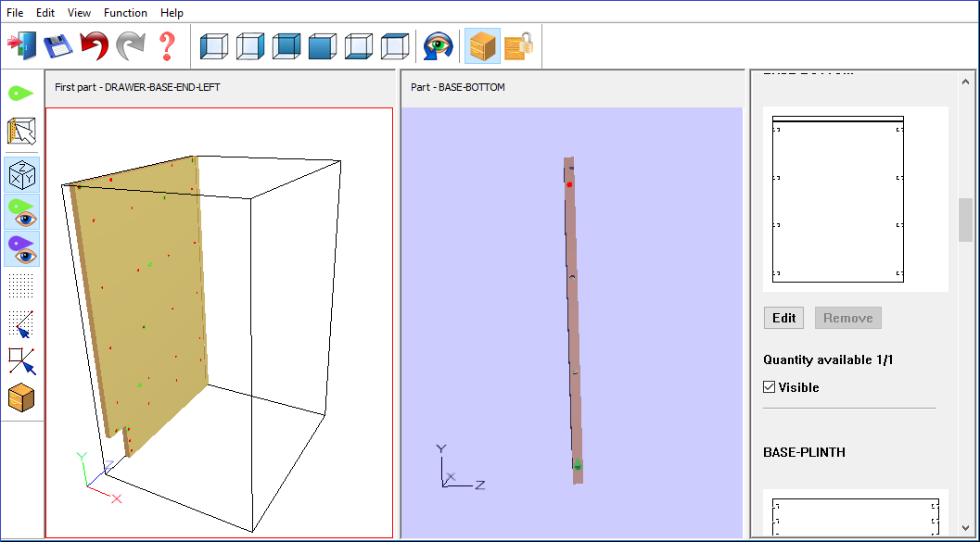Click the exit door icon
980x542 pixels.
[21, 46]
